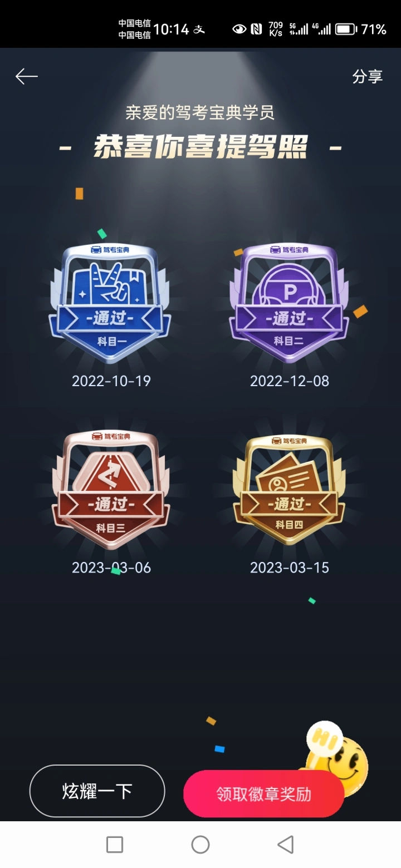The height and width of the screenshot is (868, 401).
Task: Click the 2022-12-08 date under 科目二
Action: pyautogui.click(x=290, y=381)
